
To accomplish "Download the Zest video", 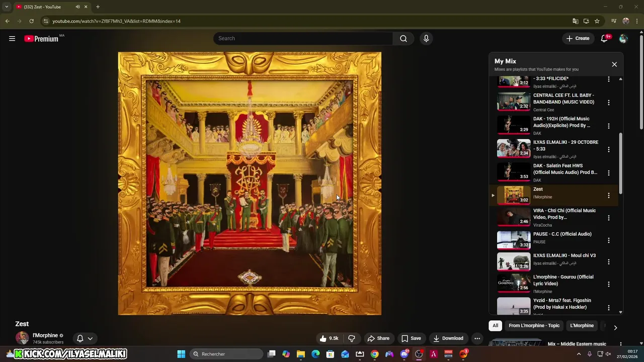I will pyautogui.click(x=448, y=338).
